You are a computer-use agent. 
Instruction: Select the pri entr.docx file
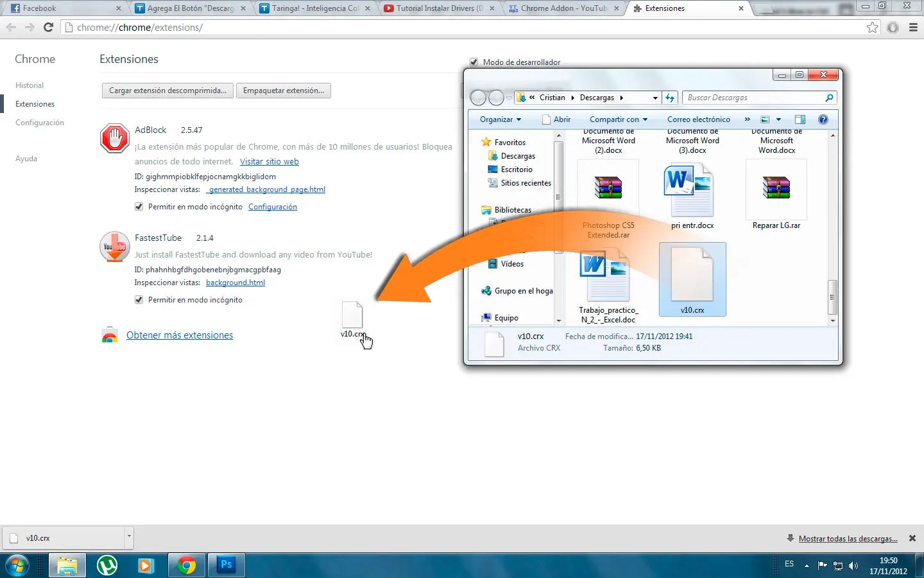pyautogui.click(x=692, y=196)
